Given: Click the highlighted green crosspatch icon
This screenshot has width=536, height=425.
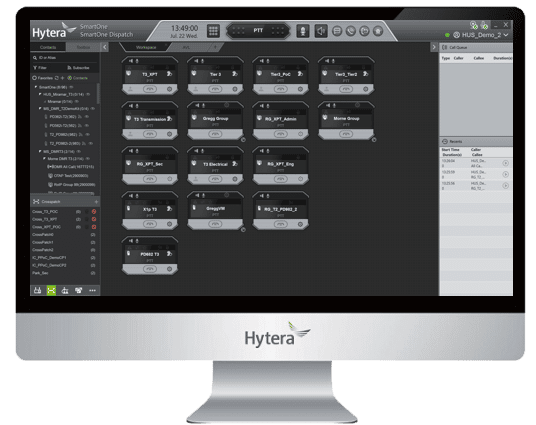Looking at the screenshot, I should coord(51,290).
